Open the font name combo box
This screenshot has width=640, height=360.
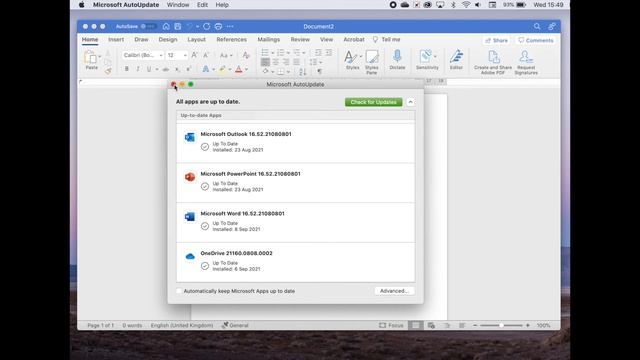[x=142, y=55]
